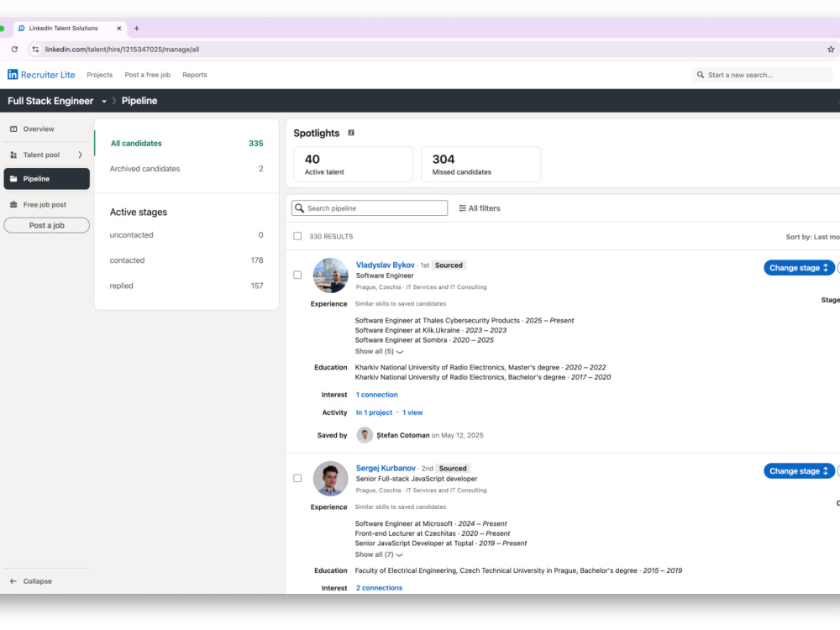Open the Projects menu
Screen dimensions: 840x630
tap(100, 75)
